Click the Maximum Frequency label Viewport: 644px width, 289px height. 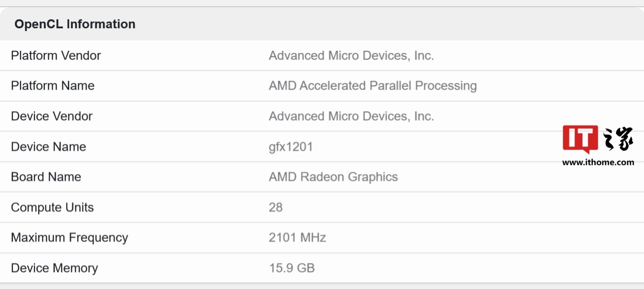pos(70,237)
